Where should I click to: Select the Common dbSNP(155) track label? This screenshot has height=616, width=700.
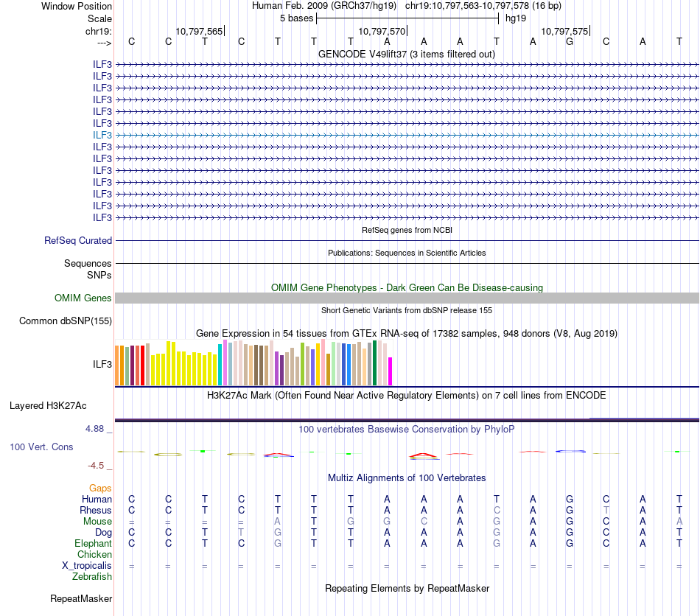point(66,321)
